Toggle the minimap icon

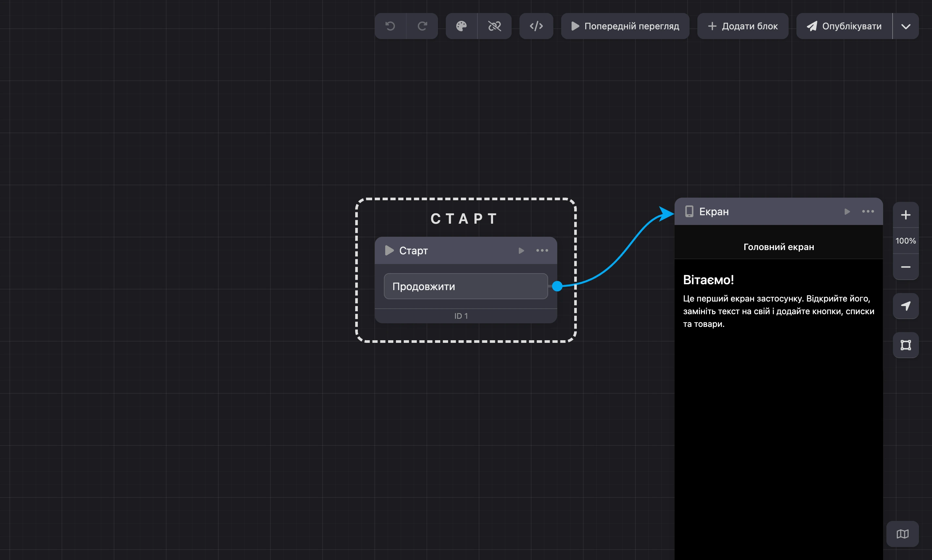click(x=903, y=534)
